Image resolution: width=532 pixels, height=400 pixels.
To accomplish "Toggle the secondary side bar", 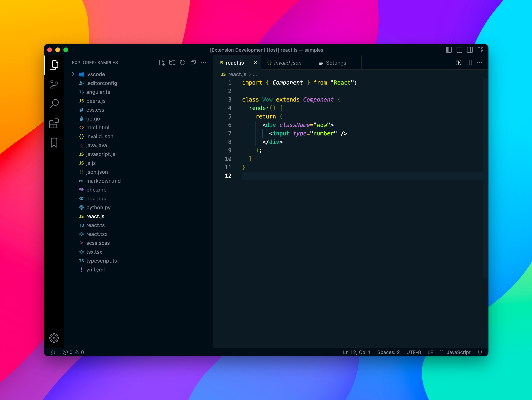I will [470, 50].
